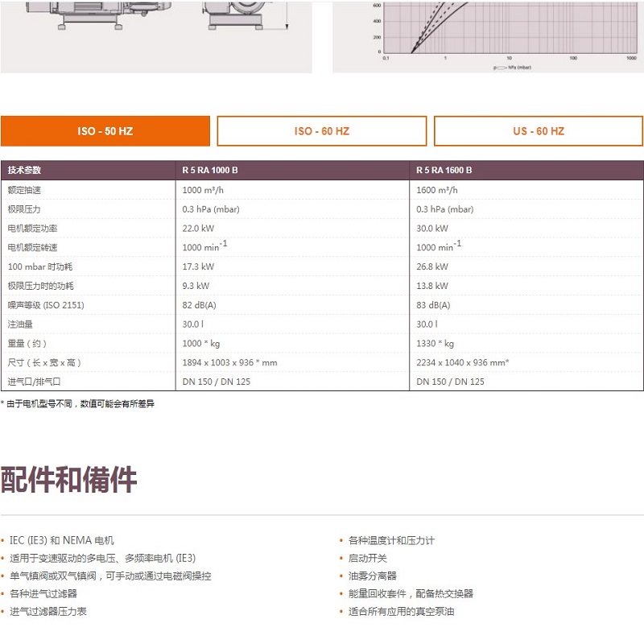Screen dimensions: 644x644
Task: Click the 进气过滤器压力表 list item
Action: point(48,612)
